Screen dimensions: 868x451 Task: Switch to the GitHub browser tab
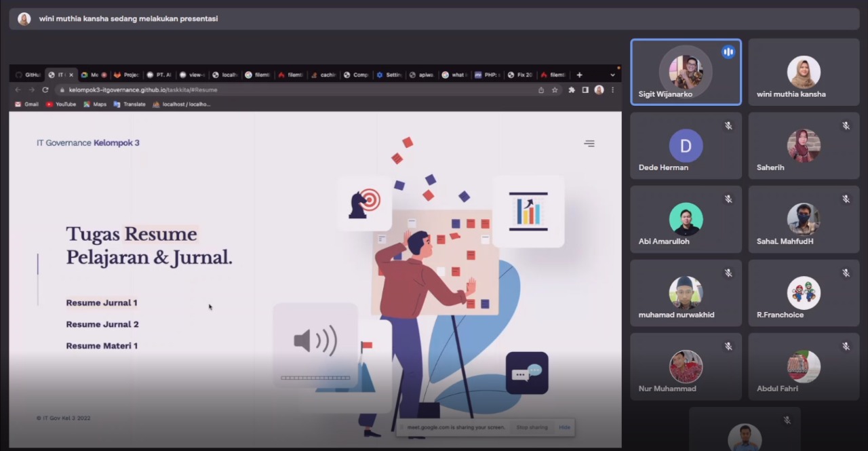[28, 75]
